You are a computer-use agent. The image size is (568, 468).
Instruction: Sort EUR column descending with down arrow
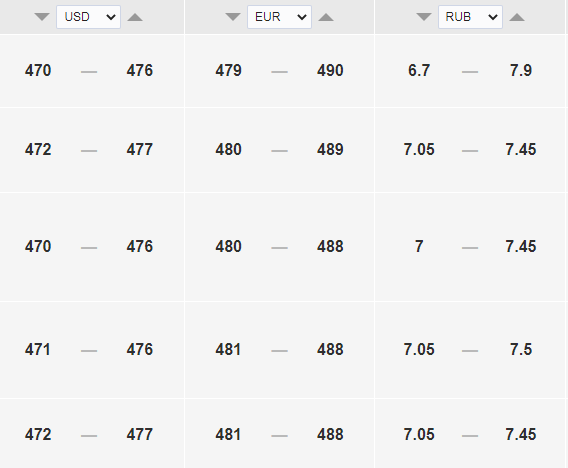(x=233, y=17)
